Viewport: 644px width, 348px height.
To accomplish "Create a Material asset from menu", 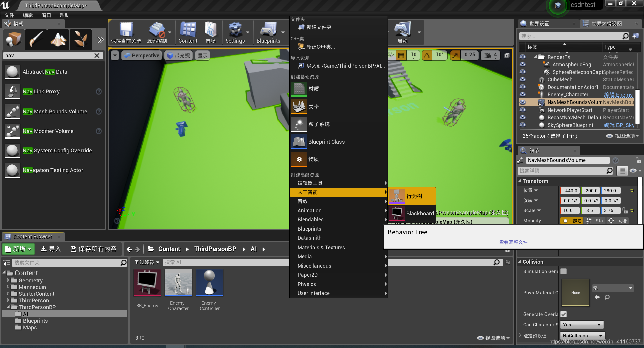I will pyautogui.click(x=339, y=89).
